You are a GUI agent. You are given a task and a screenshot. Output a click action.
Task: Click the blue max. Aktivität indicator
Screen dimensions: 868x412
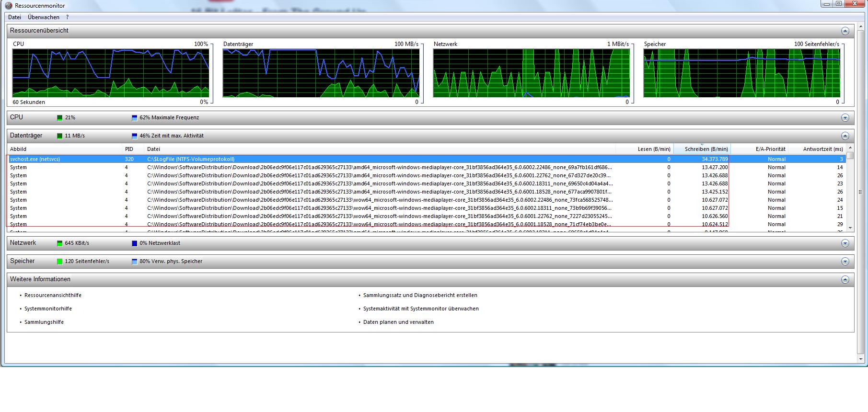[135, 136]
